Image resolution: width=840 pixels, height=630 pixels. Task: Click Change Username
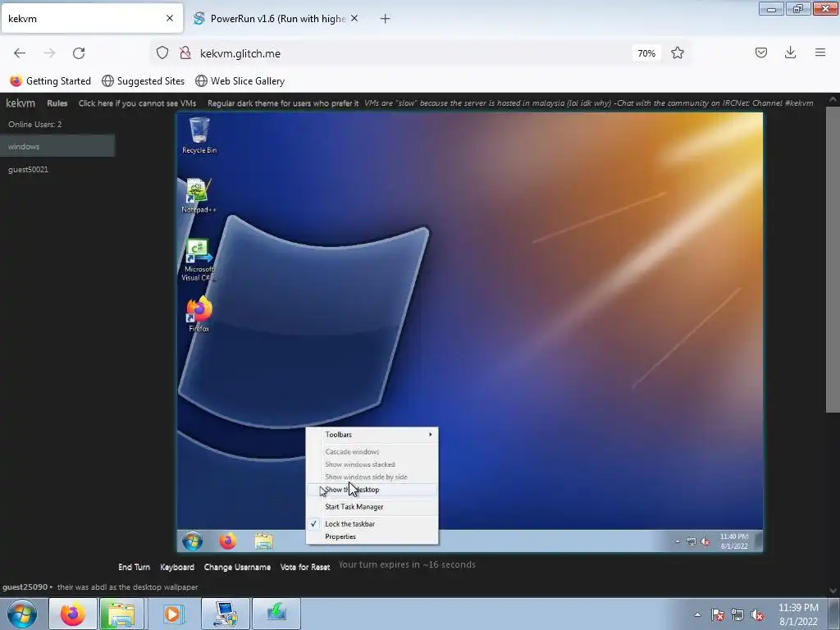pyautogui.click(x=237, y=567)
